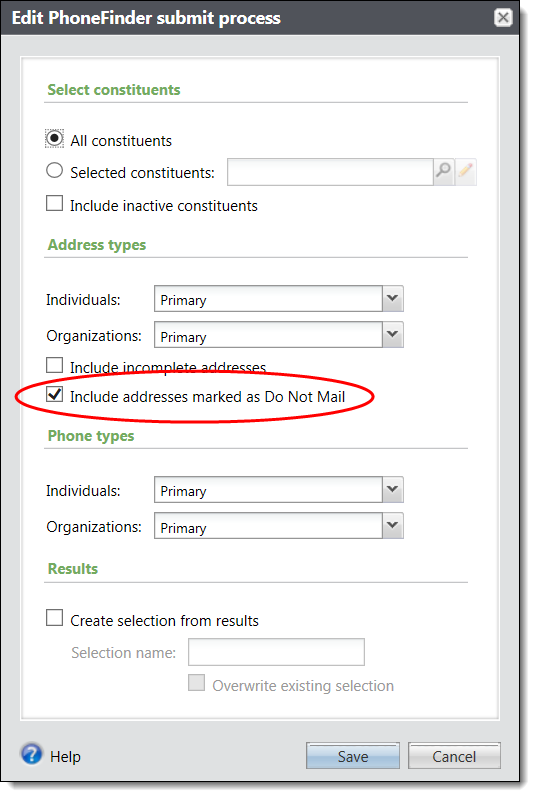Click the Save button
Image resolution: width=535 pixels, height=797 pixels.
353,756
